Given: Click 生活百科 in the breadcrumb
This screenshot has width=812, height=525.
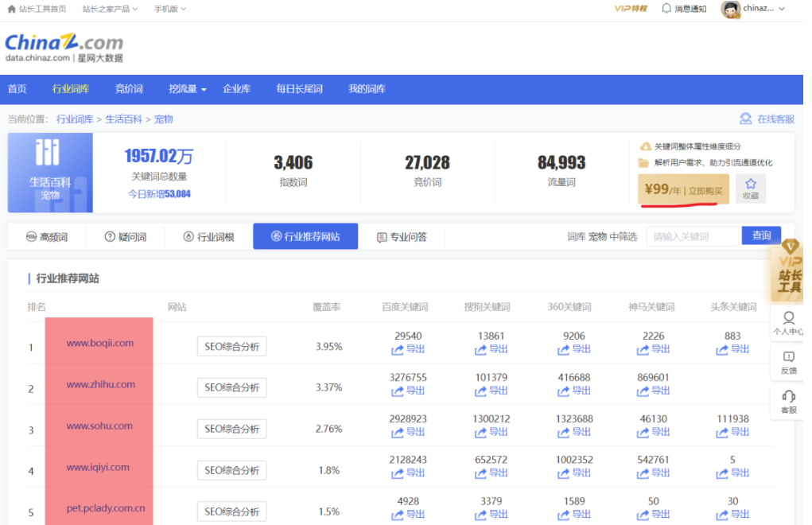Looking at the screenshot, I should 124,119.
